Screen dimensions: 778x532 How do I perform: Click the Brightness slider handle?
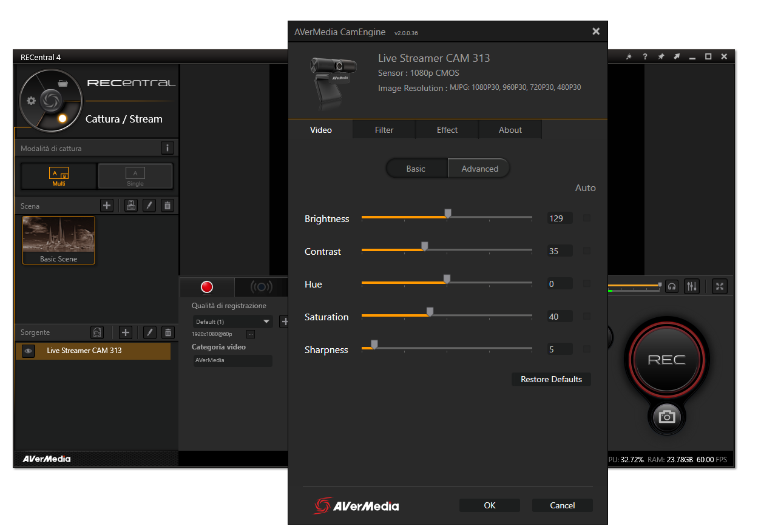tap(448, 214)
